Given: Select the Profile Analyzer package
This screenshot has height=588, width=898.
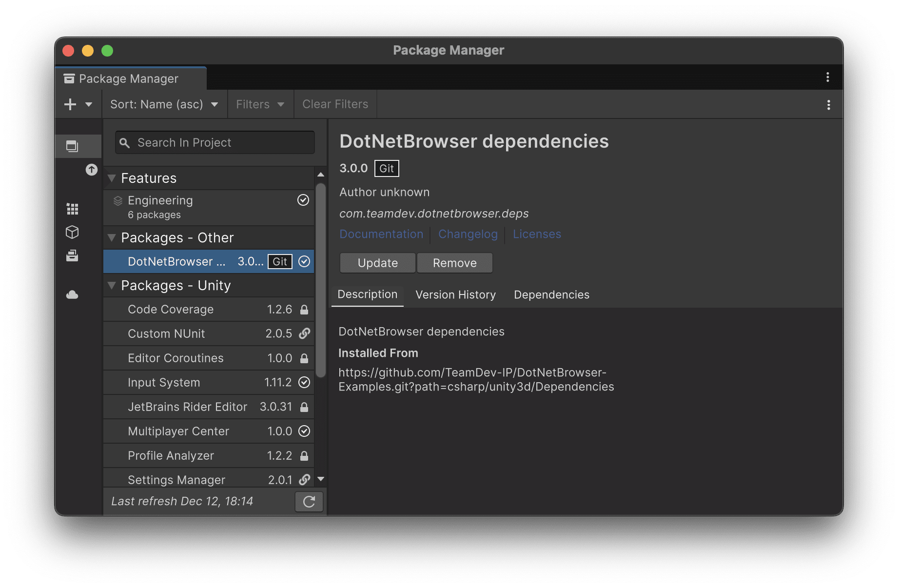Looking at the screenshot, I should [x=209, y=456].
